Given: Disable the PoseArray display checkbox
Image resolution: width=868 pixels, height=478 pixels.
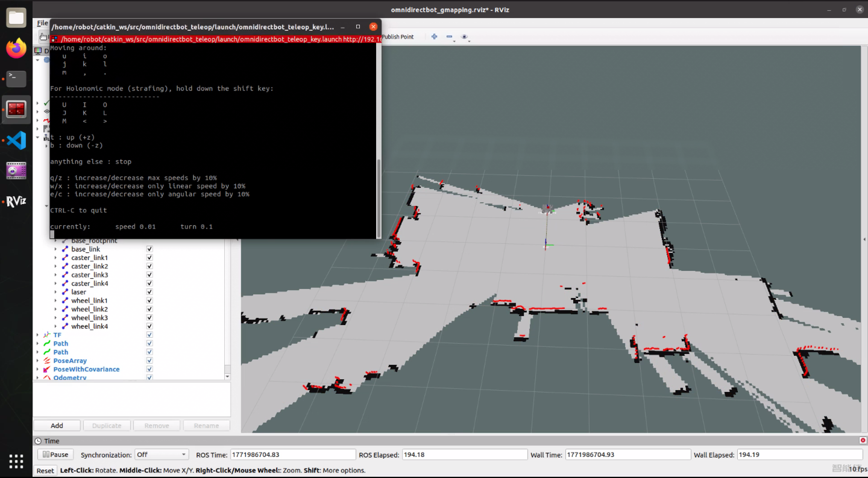Looking at the screenshot, I should 149,361.
